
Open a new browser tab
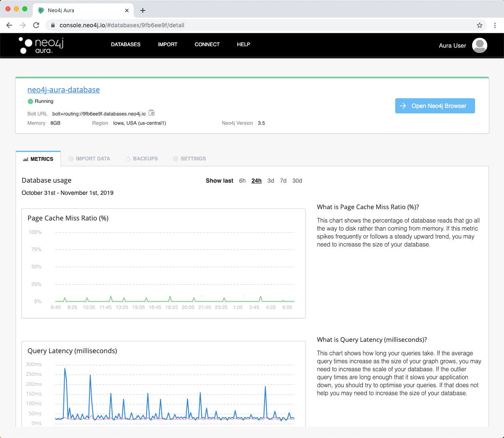143,10
